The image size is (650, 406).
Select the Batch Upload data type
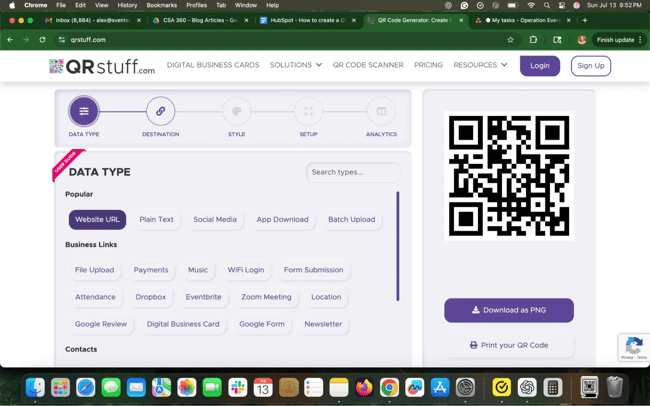point(352,219)
